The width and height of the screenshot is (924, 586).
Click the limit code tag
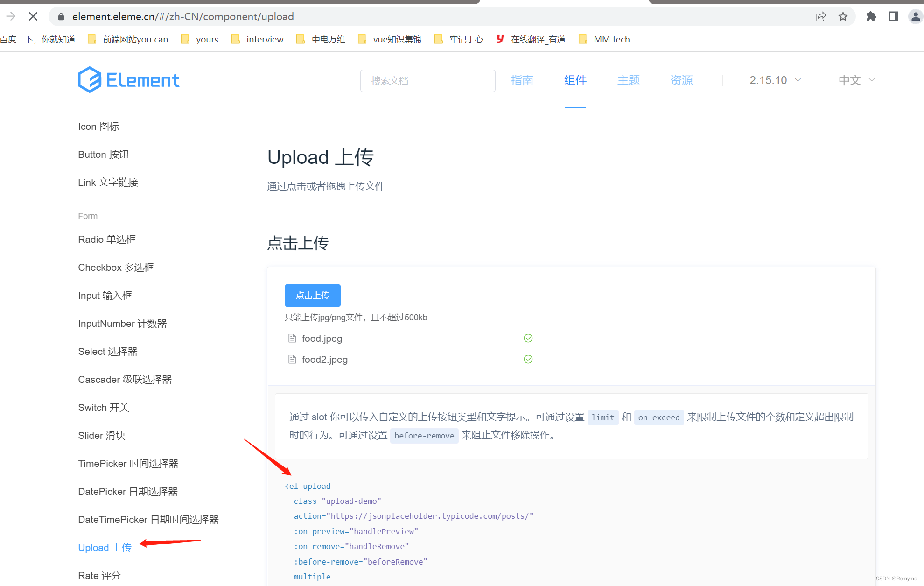(x=603, y=417)
